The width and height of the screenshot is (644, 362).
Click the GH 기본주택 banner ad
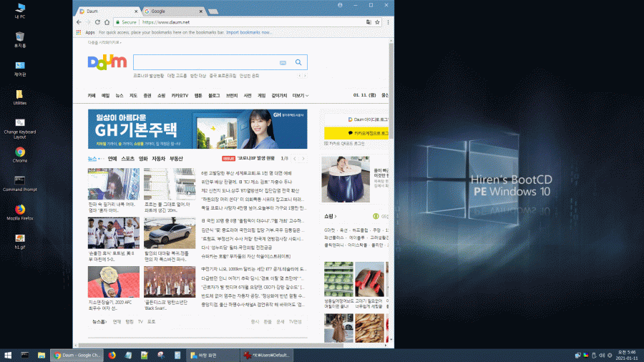197,129
